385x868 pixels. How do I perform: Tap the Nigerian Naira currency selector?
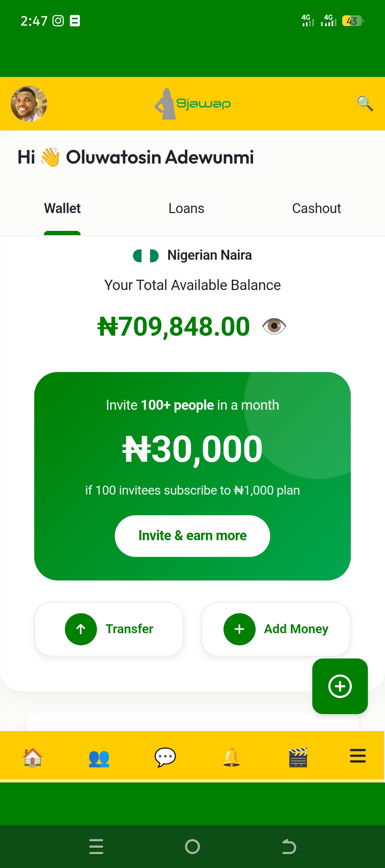click(x=192, y=255)
